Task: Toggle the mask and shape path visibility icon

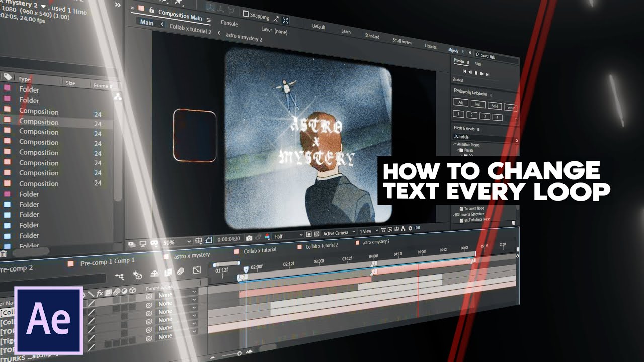Action: tap(209, 240)
